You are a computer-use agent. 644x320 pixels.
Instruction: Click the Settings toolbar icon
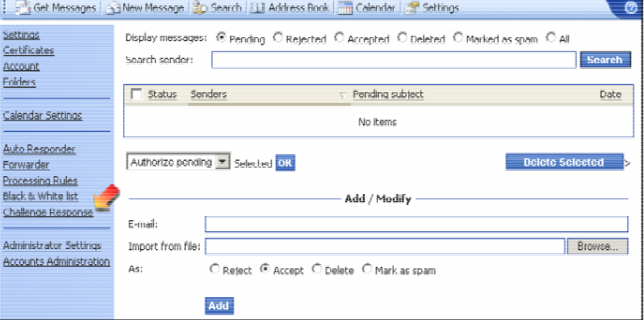[412, 8]
